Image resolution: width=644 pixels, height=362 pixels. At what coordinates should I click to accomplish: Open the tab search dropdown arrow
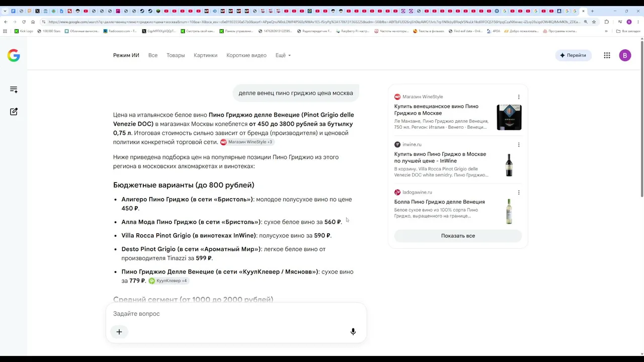[x=5, y=11]
